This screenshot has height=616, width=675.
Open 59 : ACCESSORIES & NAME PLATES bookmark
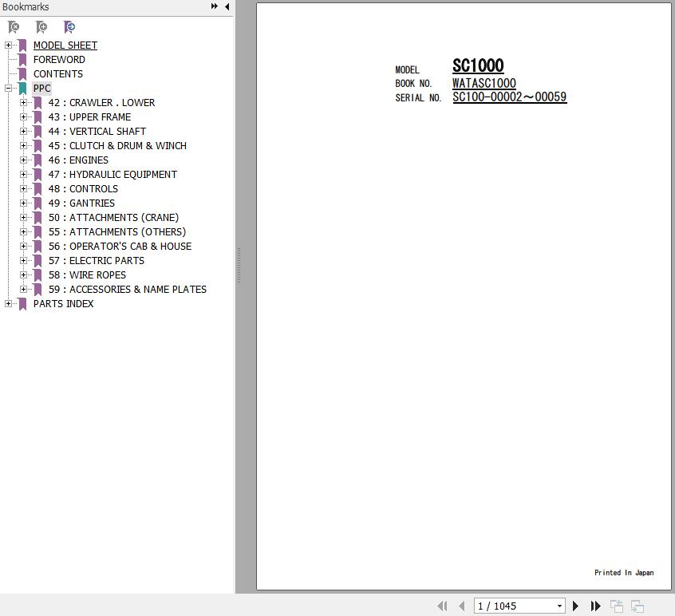(x=128, y=290)
